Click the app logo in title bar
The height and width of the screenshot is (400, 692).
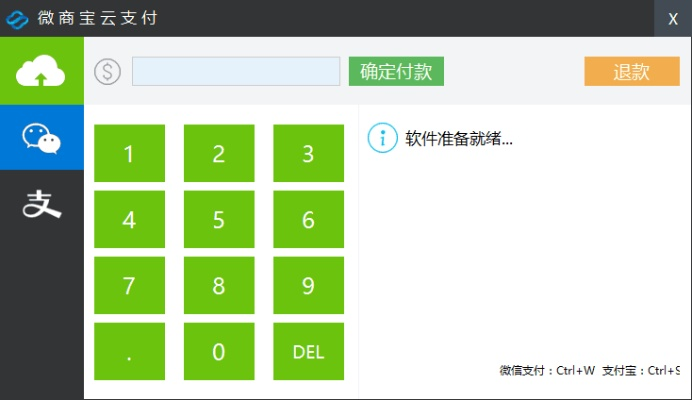(x=18, y=18)
